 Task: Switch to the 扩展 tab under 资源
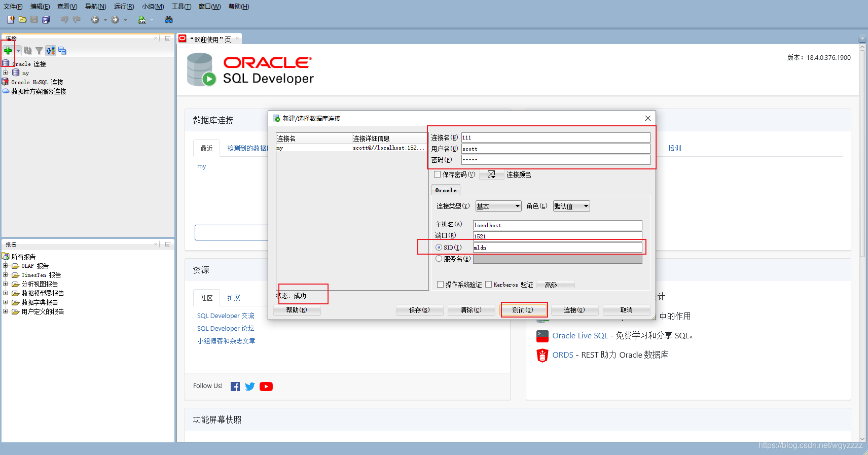234,298
